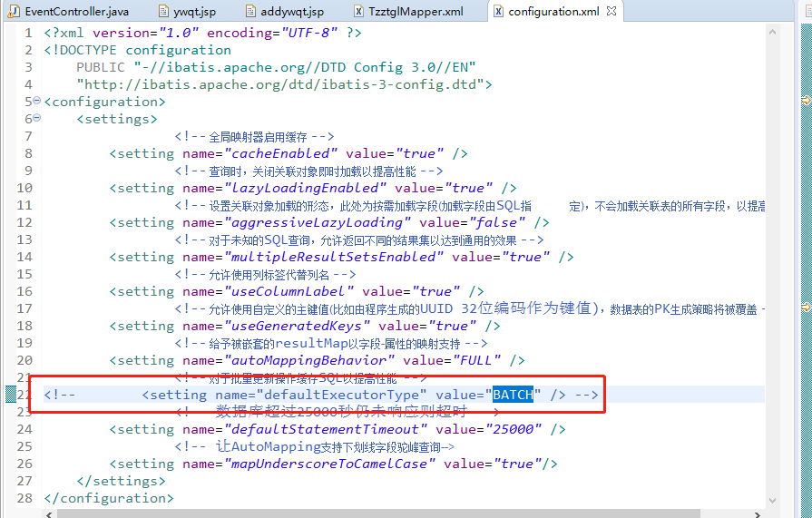This screenshot has width=812, height=518.
Task: Select the configuration.xml tab
Action: (x=553, y=12)
